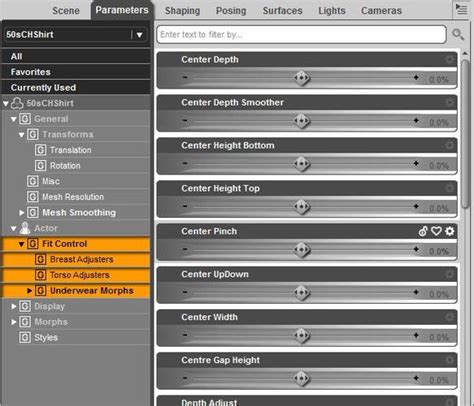Click the Center UpDown slider handle
Screen dimensions: 474x406
[302, 293]
